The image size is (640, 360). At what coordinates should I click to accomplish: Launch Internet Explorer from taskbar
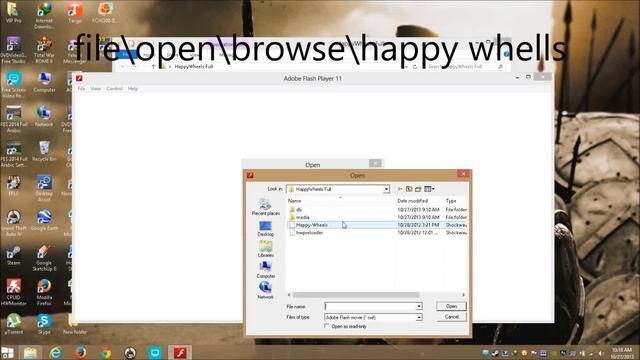(55, 353)
